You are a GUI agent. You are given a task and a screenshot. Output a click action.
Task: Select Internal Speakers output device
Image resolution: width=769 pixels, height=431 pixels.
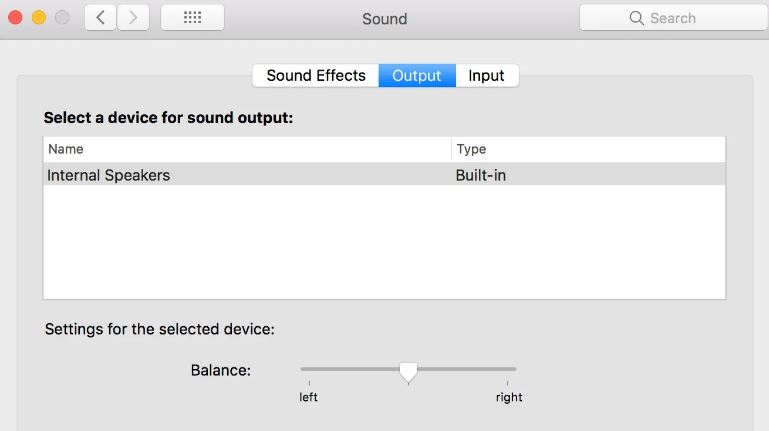coord(109,175)
